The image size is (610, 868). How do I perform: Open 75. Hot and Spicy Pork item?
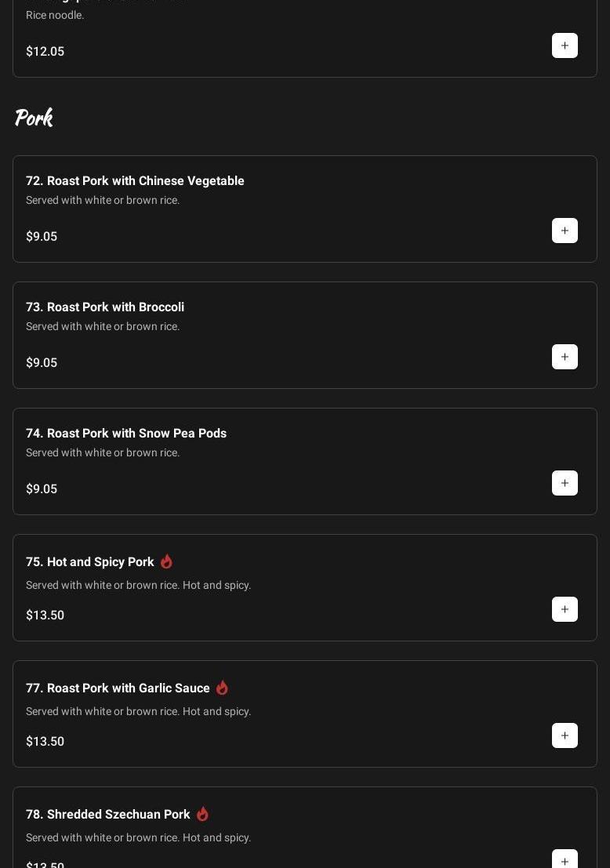[90, 562]
